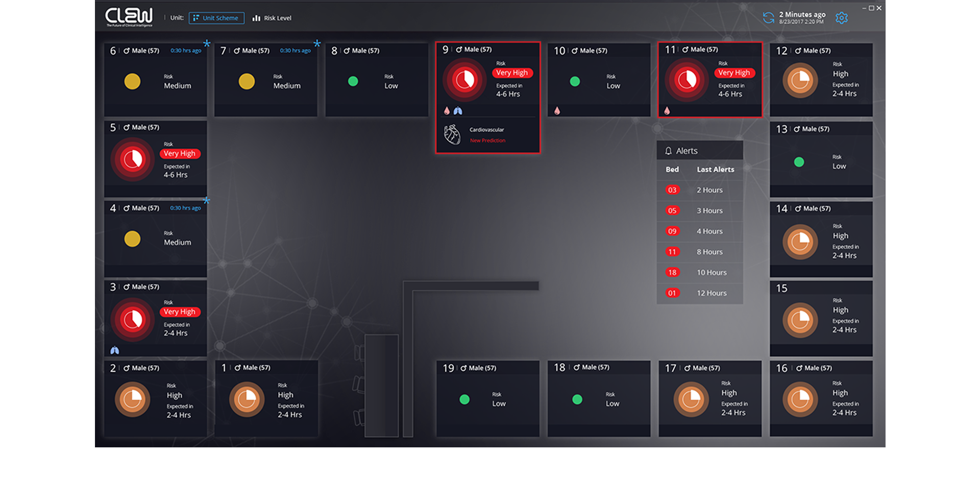Switch to Risk Level view
The height and width of the screenshot is (501, 980).
coord(272,18)
